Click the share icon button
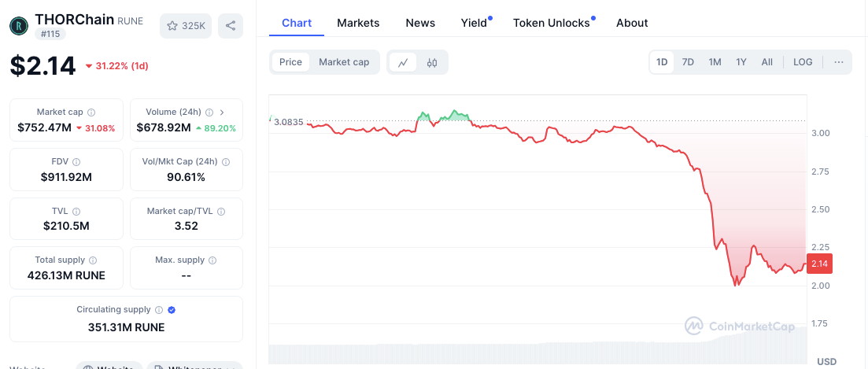This screenshot has width=868, height=369. (x=231, y=26)
